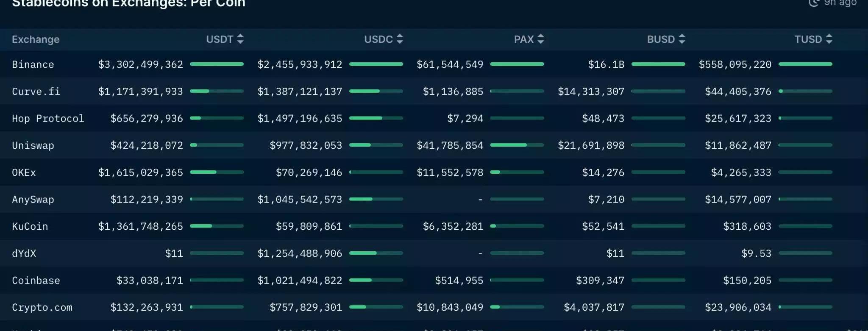The height and width of the screenshot is (331, 868).
Task: Click the USDT column header label
Action: tap(220, 39)
